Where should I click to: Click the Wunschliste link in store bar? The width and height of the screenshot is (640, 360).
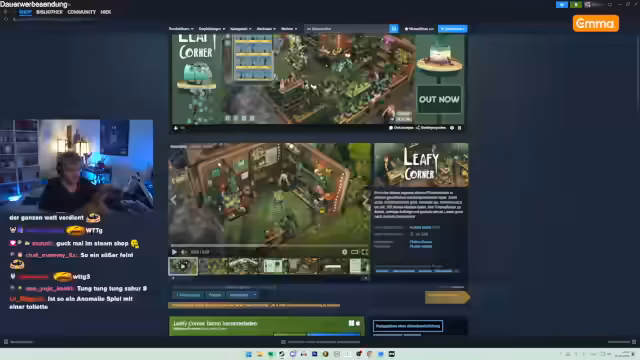click(x=419, y=29)
